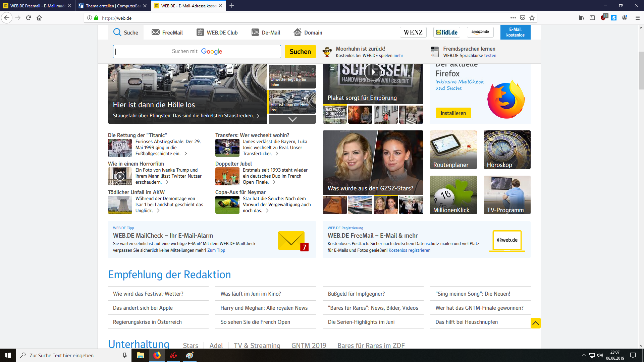The height and width of the screenshot is (362, 644).
Task: Click the Installieren Firefox button
Action: pyautogui.click(x=453, y=113)
